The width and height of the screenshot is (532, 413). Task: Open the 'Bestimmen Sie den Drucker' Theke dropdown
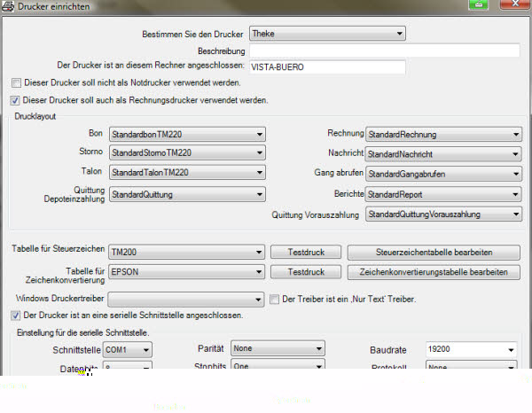click(326, 35)
